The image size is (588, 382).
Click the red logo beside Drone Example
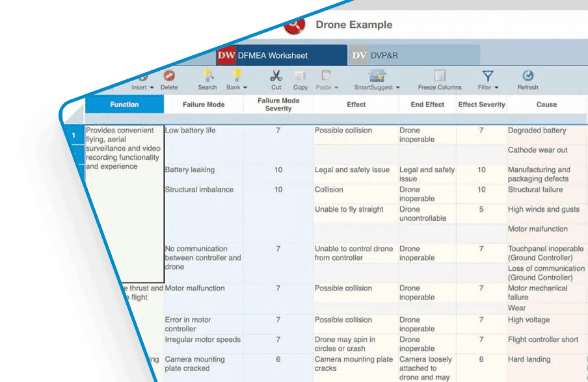(x=296, y=25)
